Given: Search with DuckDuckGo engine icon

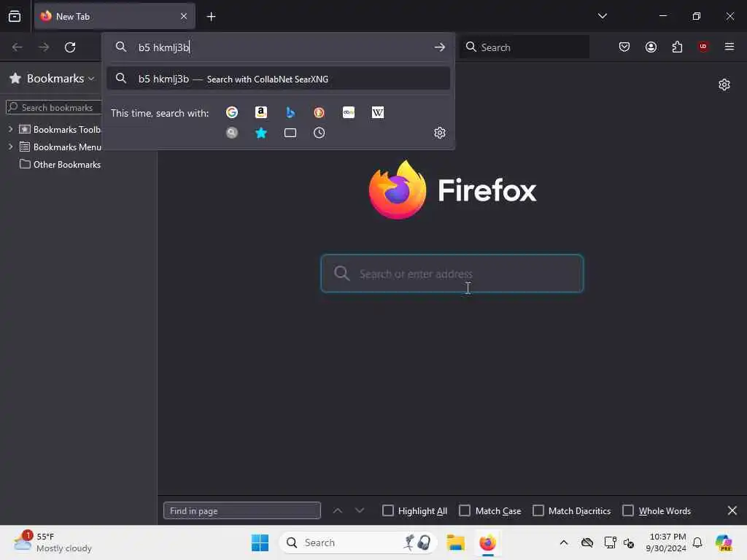Looking at the screenshot, I should pos(320,112).
